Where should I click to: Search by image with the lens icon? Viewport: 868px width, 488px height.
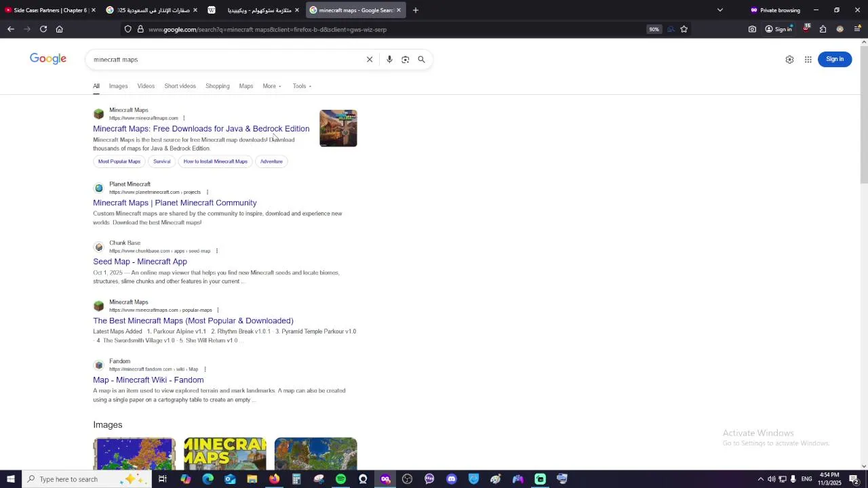point(406,60)
